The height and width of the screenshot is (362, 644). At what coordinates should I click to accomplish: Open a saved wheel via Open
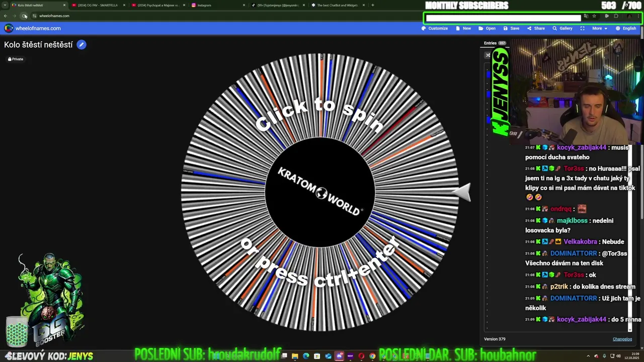point(487,29)
